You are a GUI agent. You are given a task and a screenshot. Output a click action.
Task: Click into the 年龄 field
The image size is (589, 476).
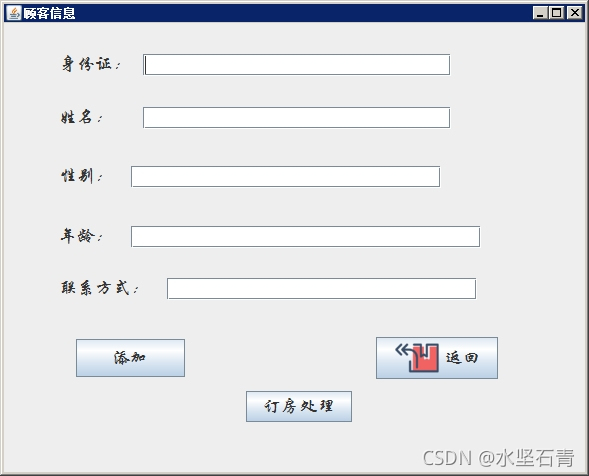(x=305, y=237)
